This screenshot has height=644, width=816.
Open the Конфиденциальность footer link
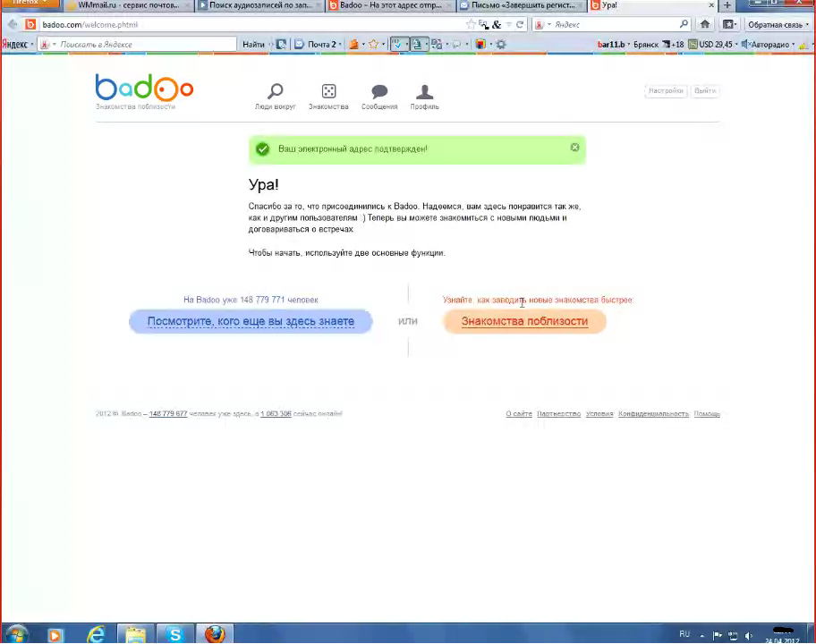(654, 414)
